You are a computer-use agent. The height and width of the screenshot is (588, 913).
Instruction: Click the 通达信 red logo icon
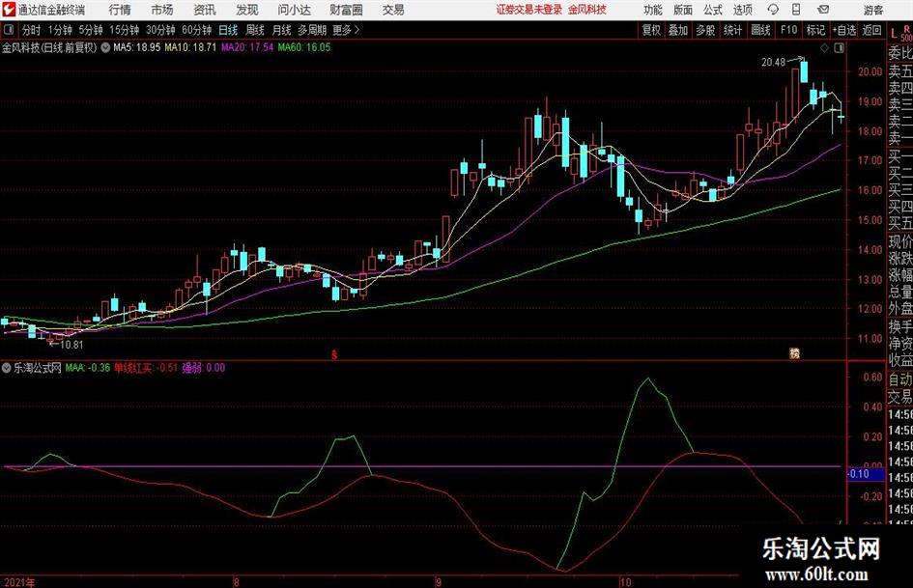(9, 10)
